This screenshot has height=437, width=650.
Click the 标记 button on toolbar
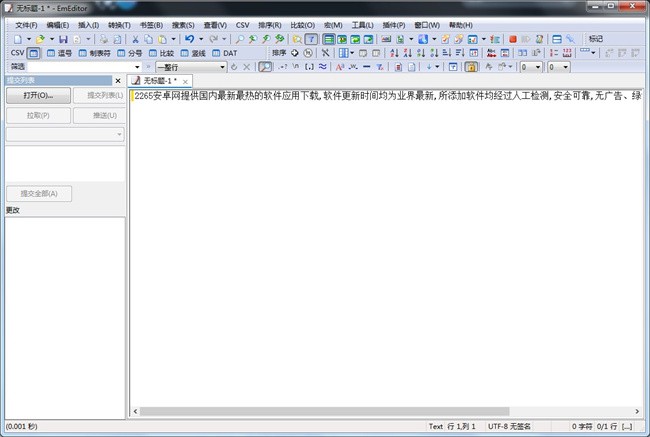pos(596,39)
